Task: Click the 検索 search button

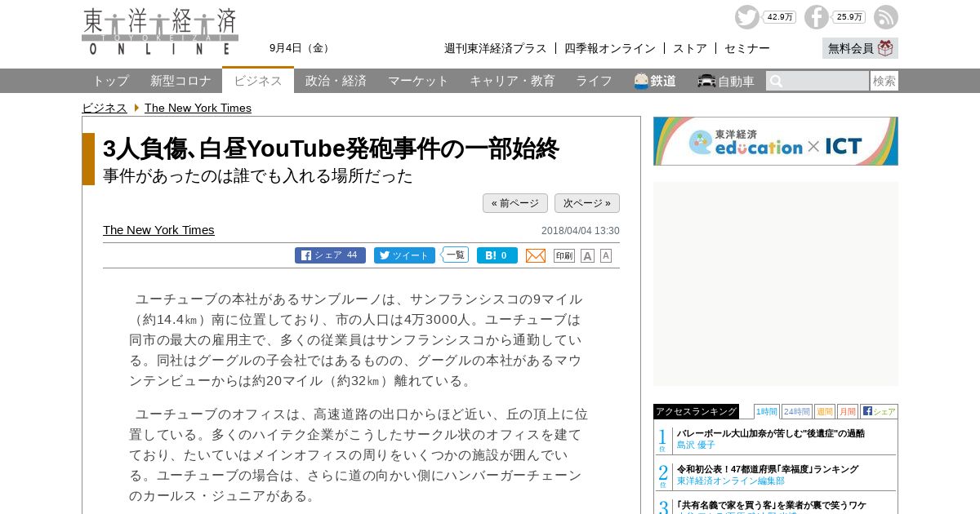Action: [x=884, y=81]
